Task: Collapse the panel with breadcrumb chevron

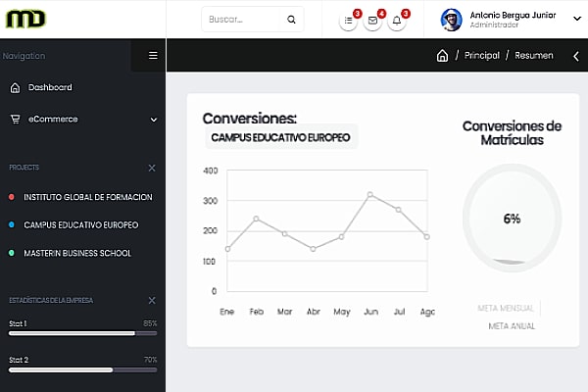Action: (x=575, y=56)
